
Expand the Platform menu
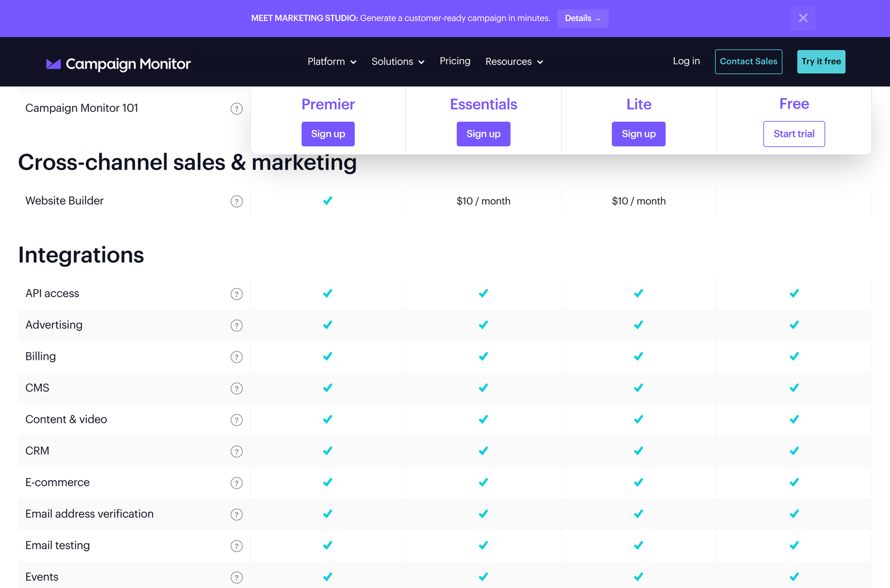(332, 62)
